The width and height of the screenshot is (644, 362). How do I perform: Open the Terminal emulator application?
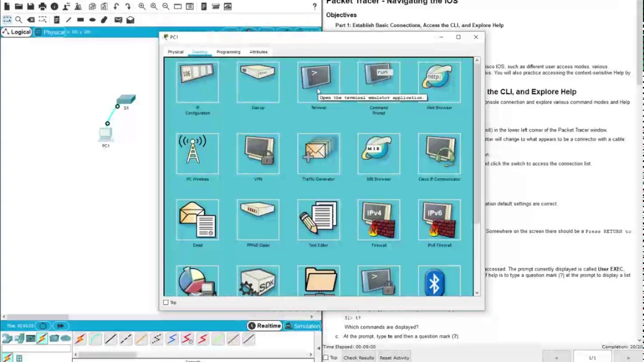318,82
